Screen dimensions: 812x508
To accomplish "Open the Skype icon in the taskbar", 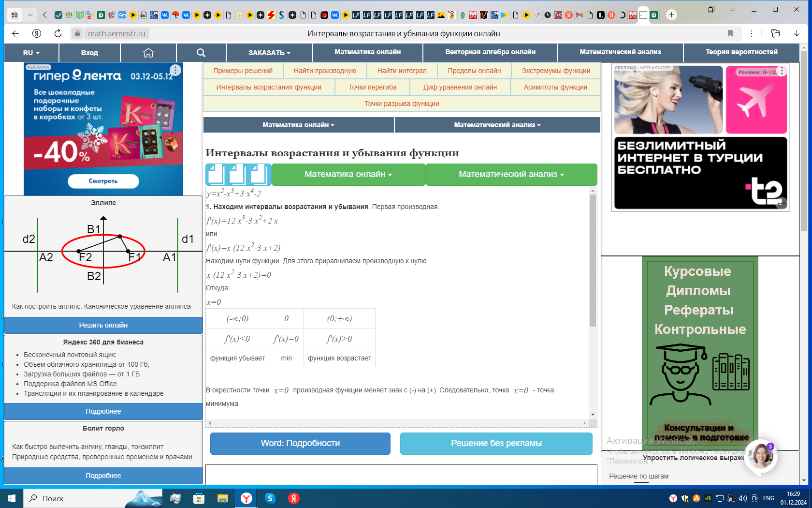I will (270, 498).
